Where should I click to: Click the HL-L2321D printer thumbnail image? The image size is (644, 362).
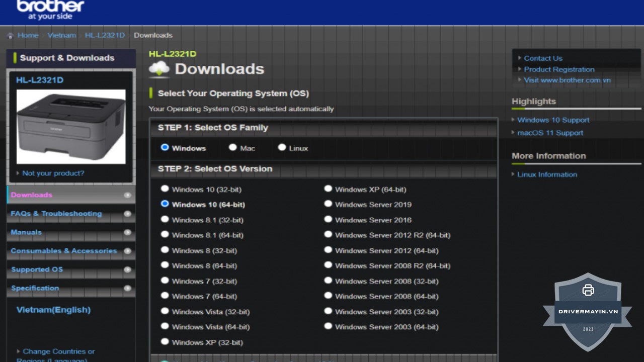71,126
